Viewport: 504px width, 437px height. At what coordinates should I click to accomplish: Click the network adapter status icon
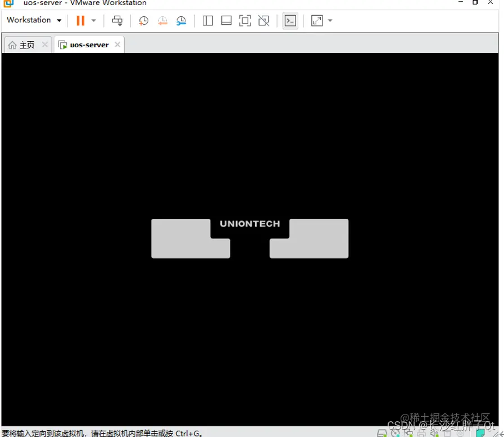pos(408,433)
